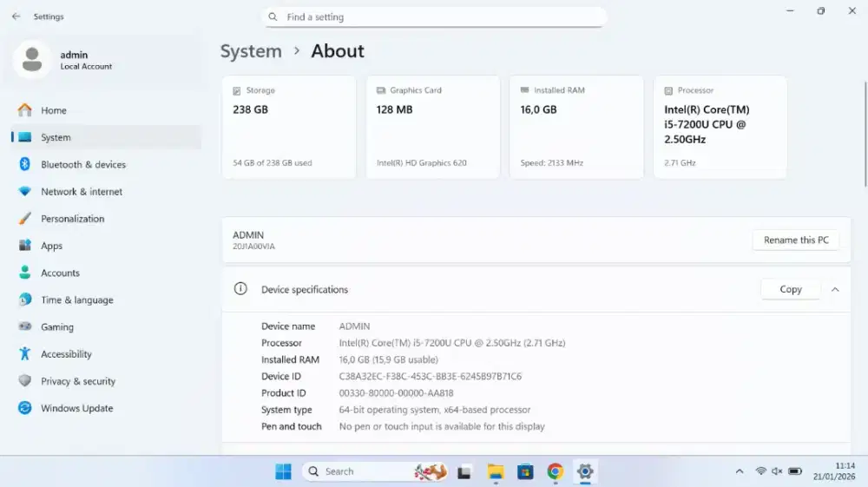868x487 pixels.
Task: Open Network & internet settings
Action: click(x=106, y=192)
